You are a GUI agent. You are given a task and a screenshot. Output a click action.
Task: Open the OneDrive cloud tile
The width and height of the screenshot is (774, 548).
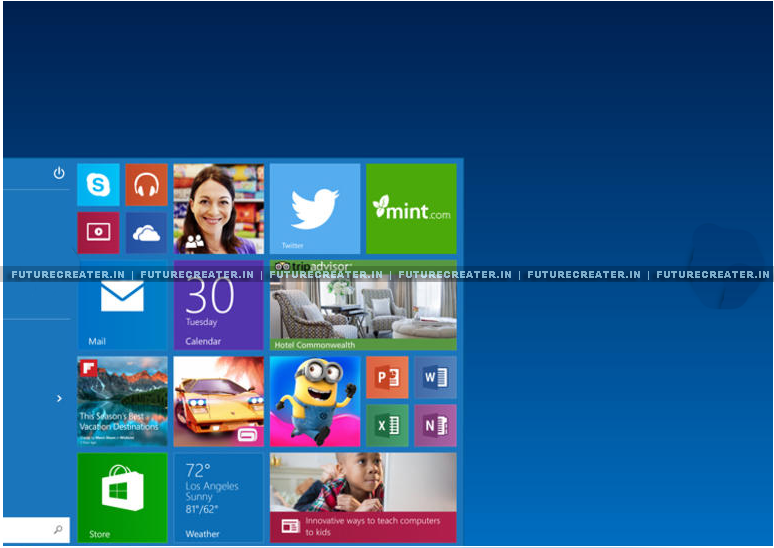(146, 233)
